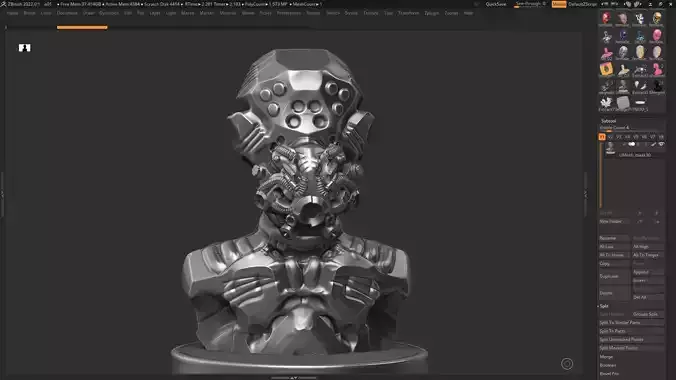
Task: Click the Groups Split button
Action: pos(648,314)
